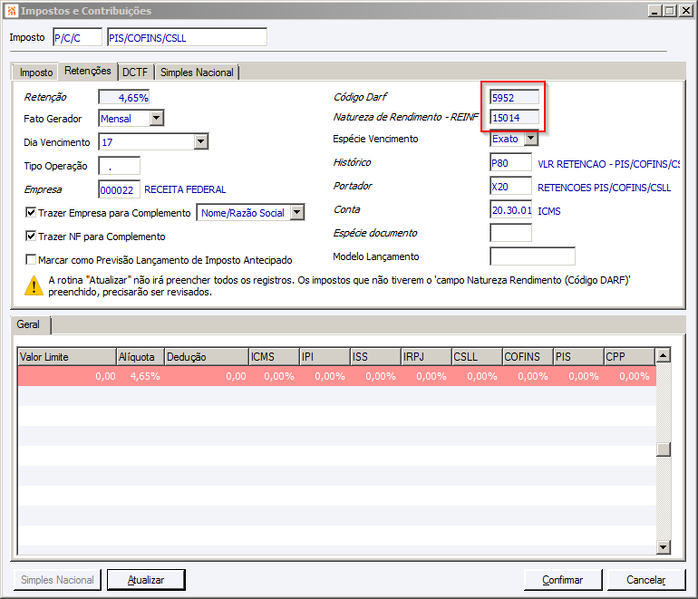
Task: Click the yellow warning triangle icon
Action: [33, 286]
